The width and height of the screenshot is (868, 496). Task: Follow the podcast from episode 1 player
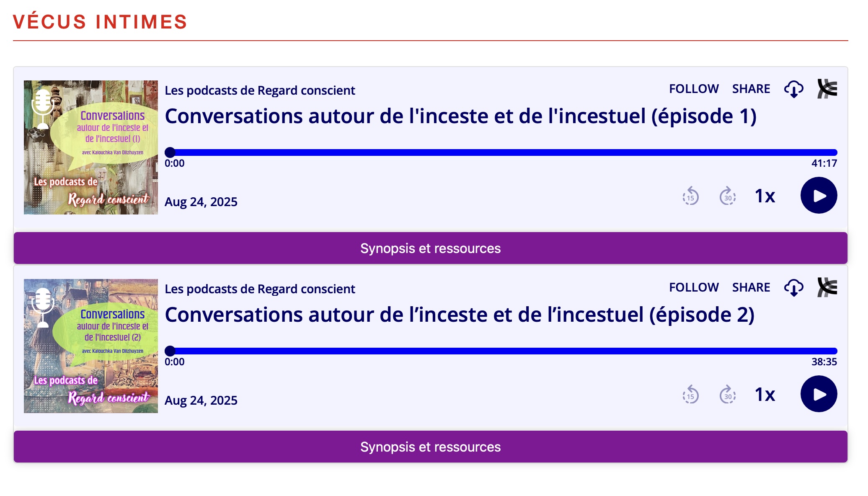(x=694, y=89)
